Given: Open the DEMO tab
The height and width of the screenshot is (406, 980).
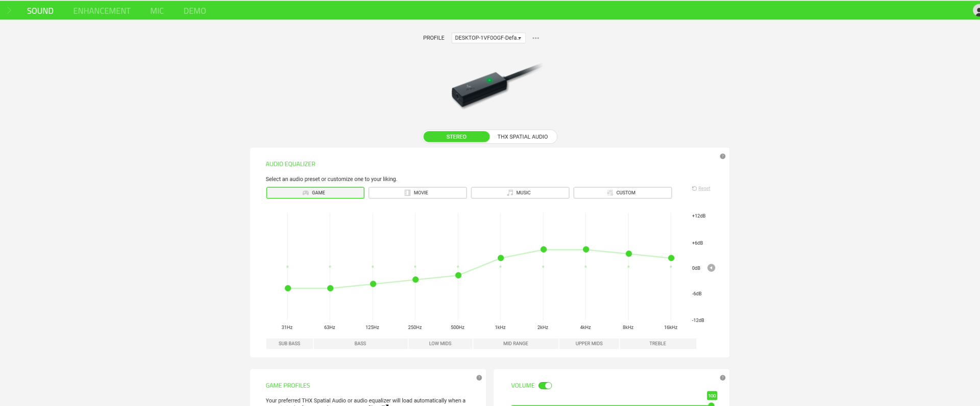Looking at the screenshot, I should click(194, 11).
